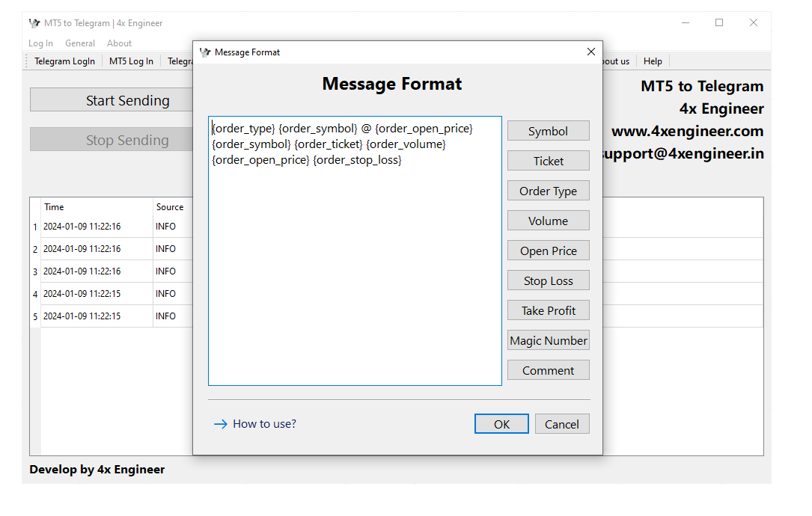Click the www.4xengineer.com text
This screenshot has height=516, width=812.
pyautogui.click(x=687, y=132)
